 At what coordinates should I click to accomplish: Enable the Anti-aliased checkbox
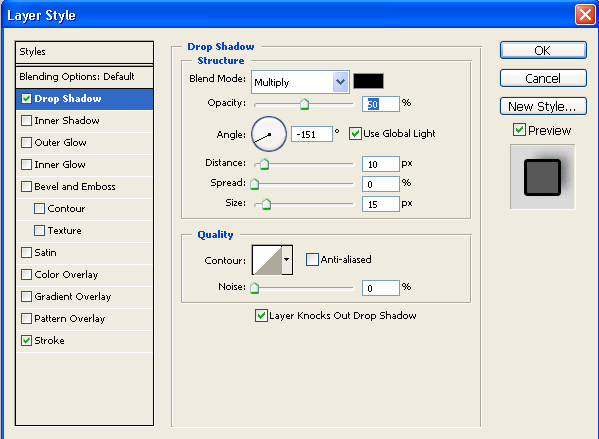click(312, 259)
